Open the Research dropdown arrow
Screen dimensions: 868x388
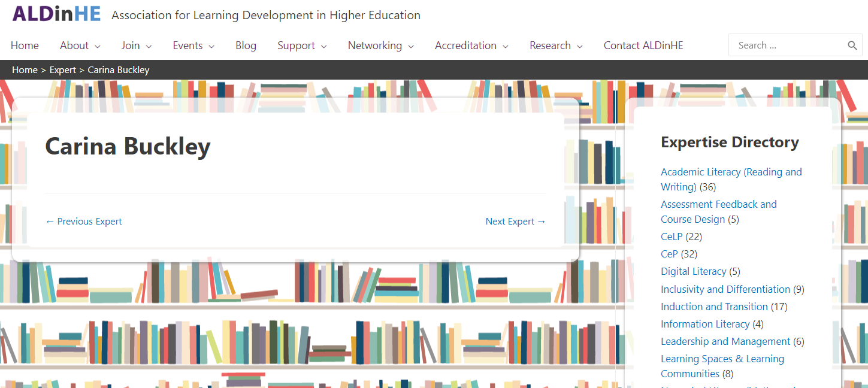(x=580, y=46)
